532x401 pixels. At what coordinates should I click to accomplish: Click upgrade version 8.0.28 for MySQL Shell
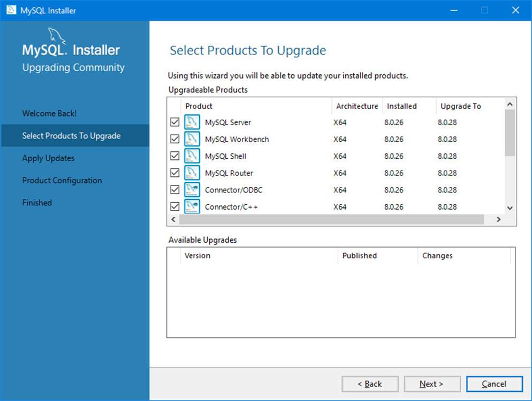pos(447,156)
